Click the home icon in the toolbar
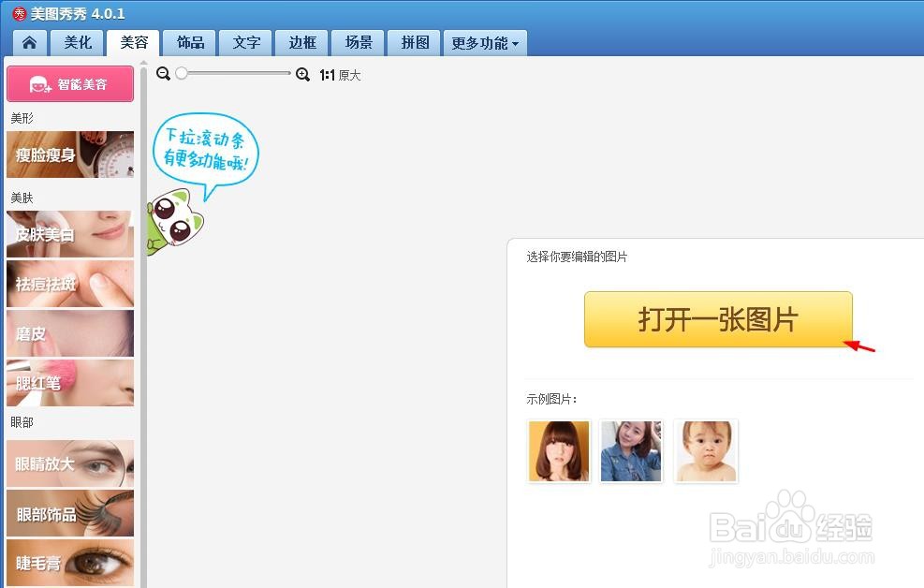Viewport: 924px width, 588px height. (x=28, y=42)
